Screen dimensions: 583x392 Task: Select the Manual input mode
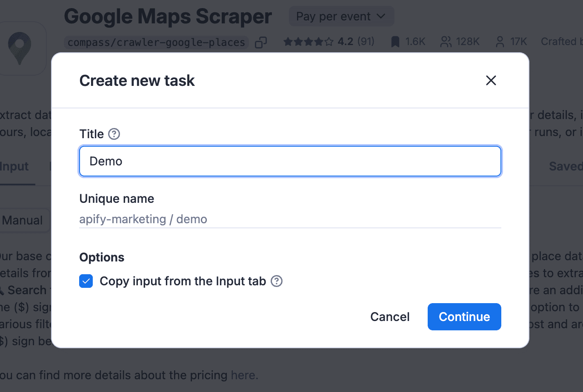[23, 220]
